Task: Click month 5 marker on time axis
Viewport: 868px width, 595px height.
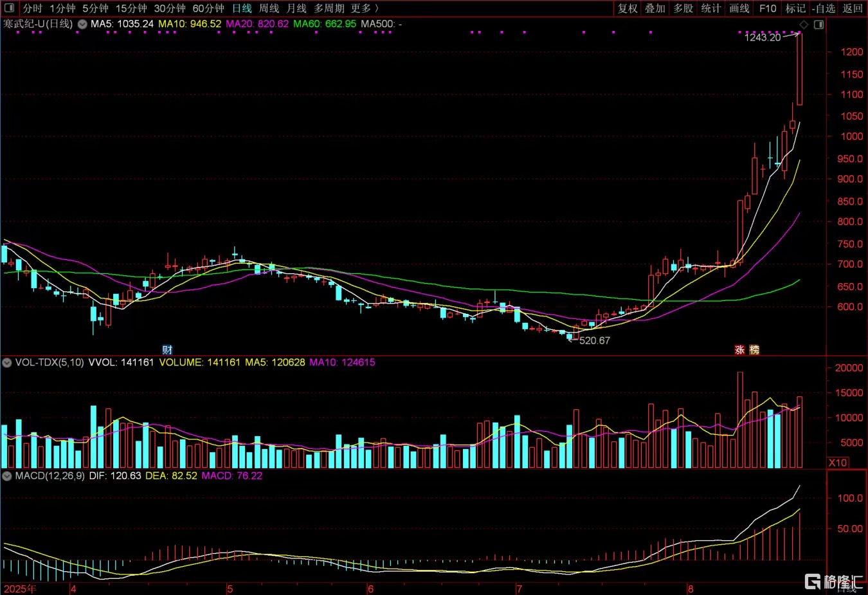Action: [x=230, y=589]
